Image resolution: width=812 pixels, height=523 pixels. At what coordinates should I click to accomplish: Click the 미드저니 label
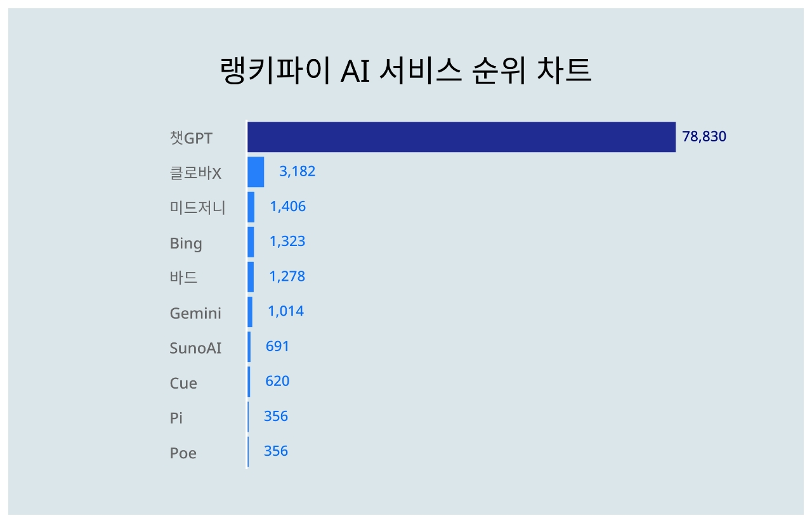tap(197, 207)
